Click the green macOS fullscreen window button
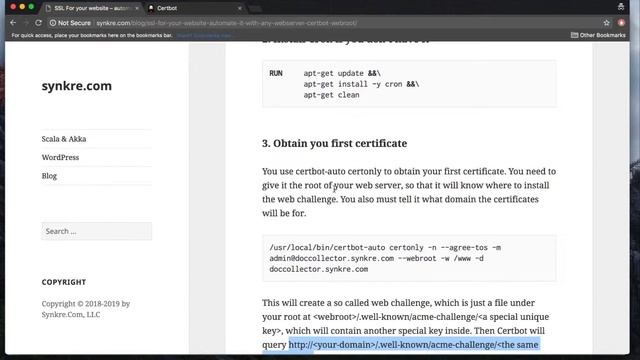640x360 pixels. click(31, 7)
